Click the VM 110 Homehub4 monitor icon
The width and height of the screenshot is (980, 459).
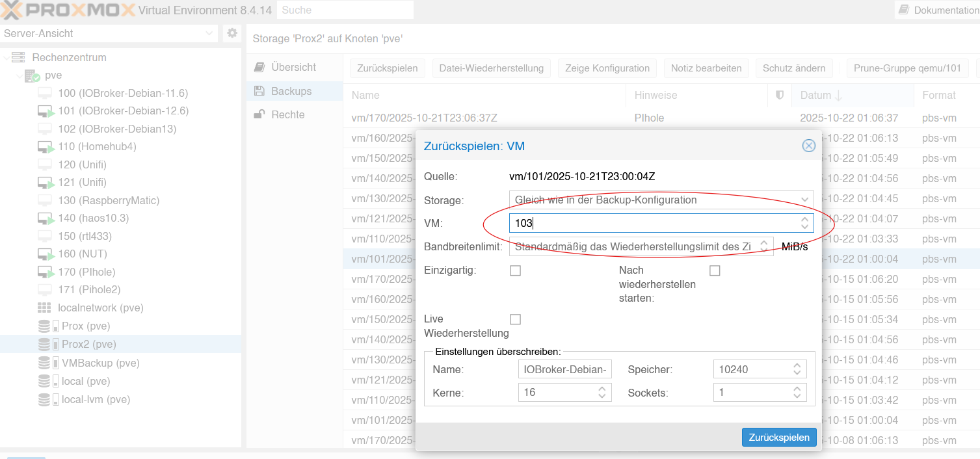(x=46, y=147)
